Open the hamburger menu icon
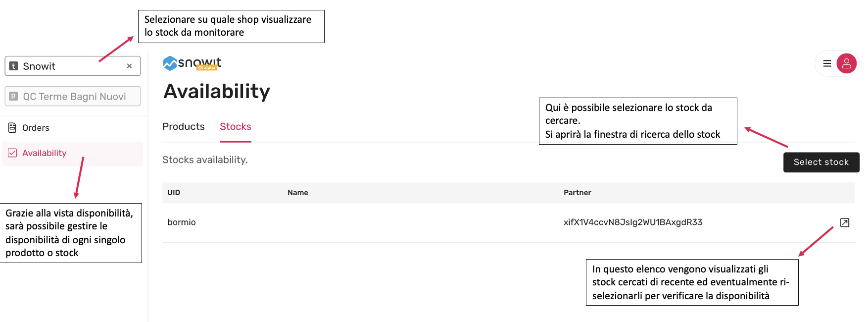This screenshot has width=868, height=322. point(827,63)
